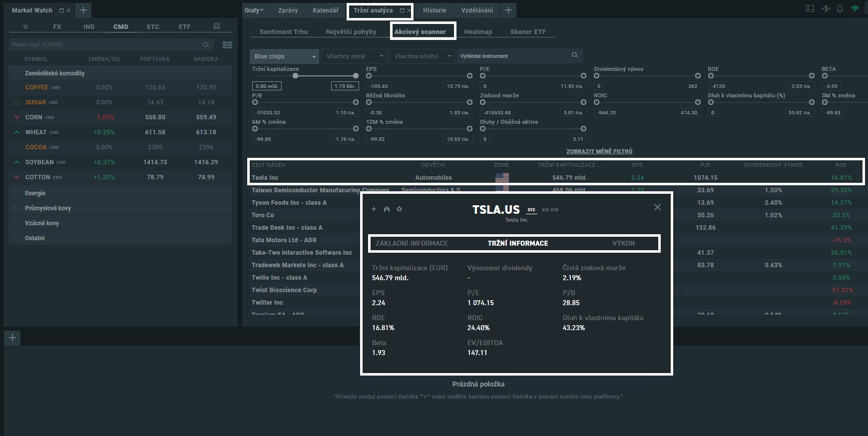Open the Blue chips dropdown
The height and width of the screenshot is (436, 868).
(x=284, y=56)
